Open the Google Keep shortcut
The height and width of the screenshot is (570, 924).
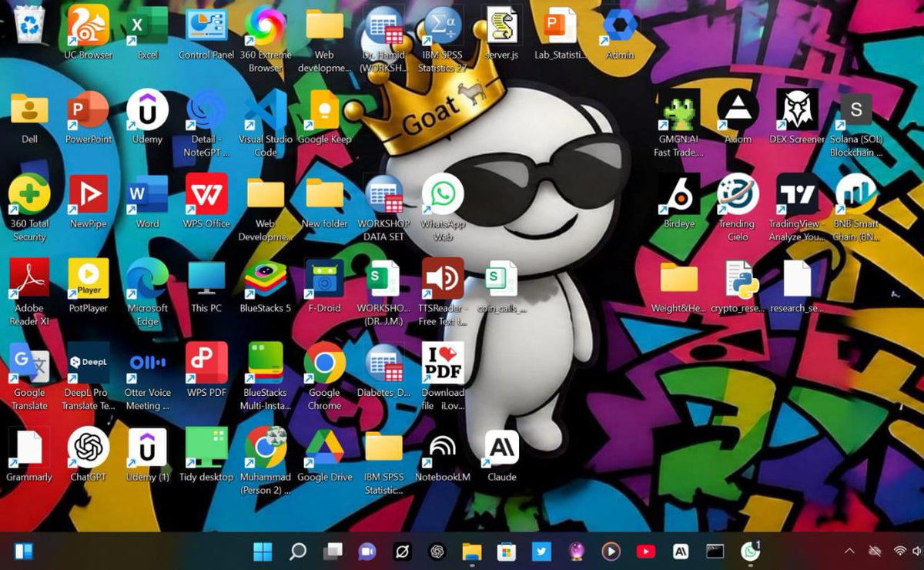(x=324, y=110)
